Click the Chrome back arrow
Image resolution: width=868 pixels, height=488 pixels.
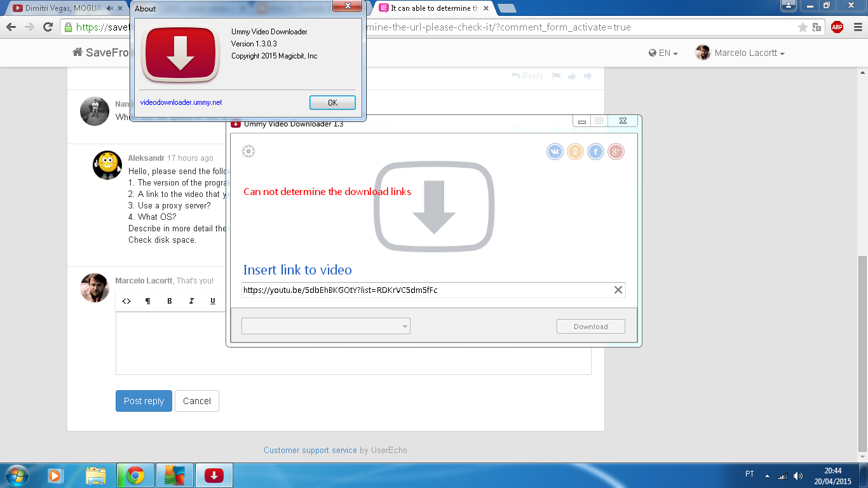pos(11,27)
